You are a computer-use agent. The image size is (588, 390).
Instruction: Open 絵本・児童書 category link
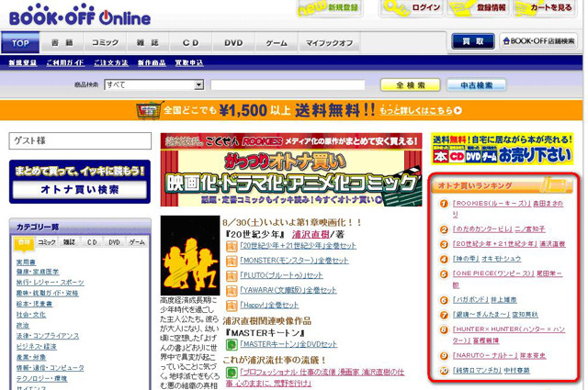point(35,304)
